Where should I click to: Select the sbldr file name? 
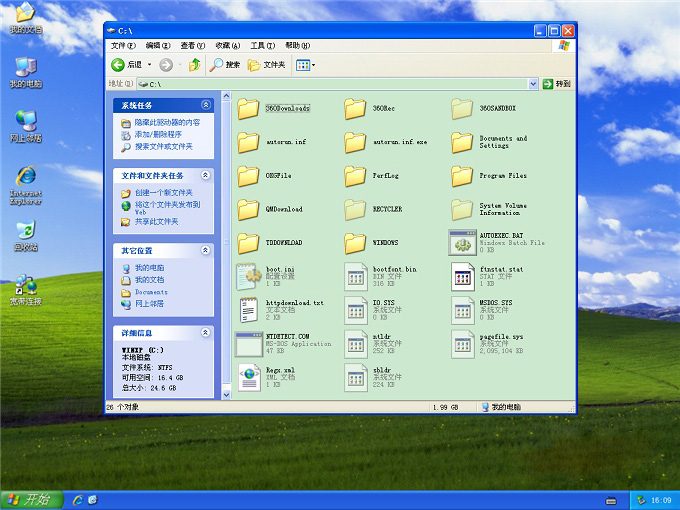382,370
